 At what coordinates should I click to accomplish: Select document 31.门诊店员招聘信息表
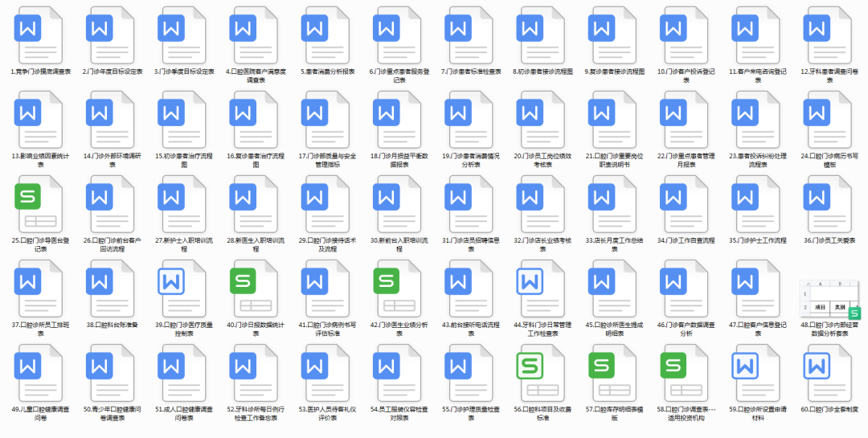tap(471, 205)
